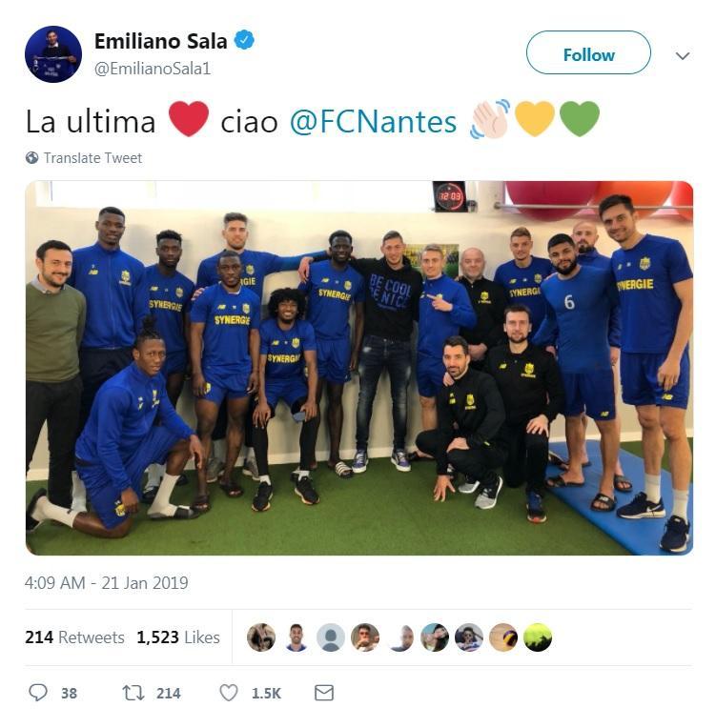
Task: Click the blue verified badge
Action: (244, 40)
